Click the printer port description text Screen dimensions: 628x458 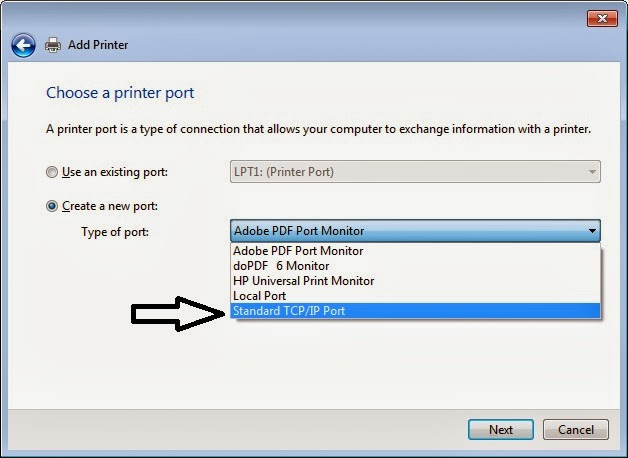click(318, 129)
